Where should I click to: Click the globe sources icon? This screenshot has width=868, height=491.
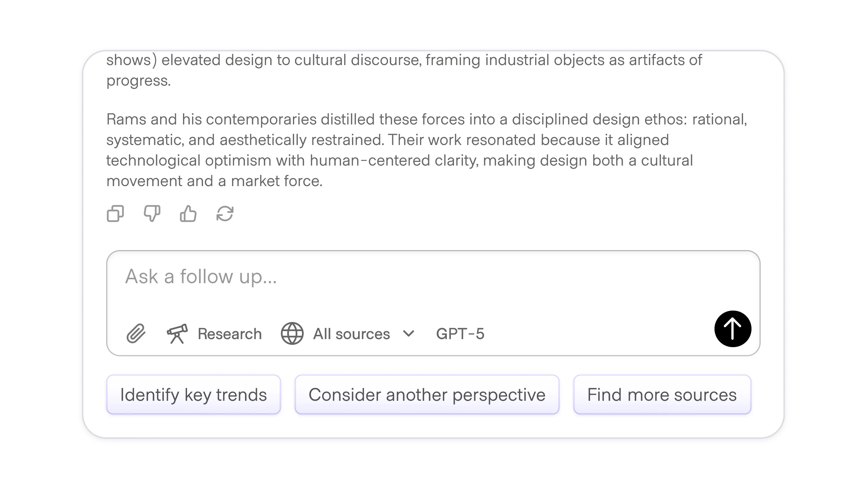(292, 333)
